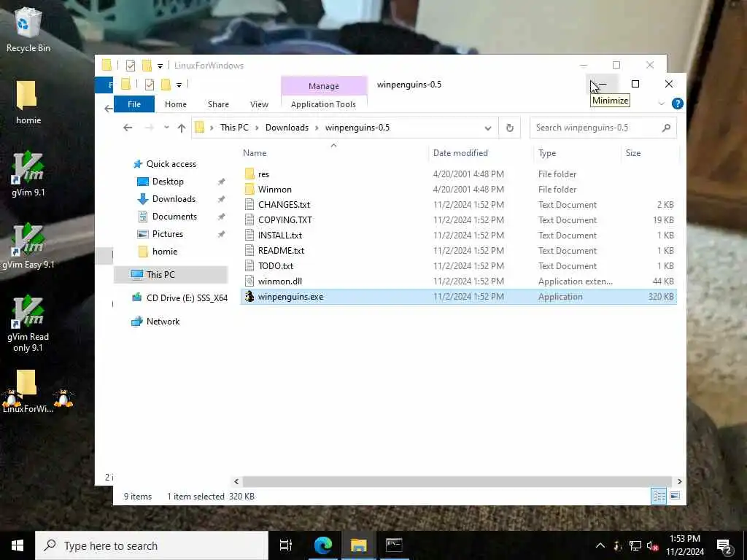747x560 pixels.
Task: Open the notification center icon
Action: [724, 545]
